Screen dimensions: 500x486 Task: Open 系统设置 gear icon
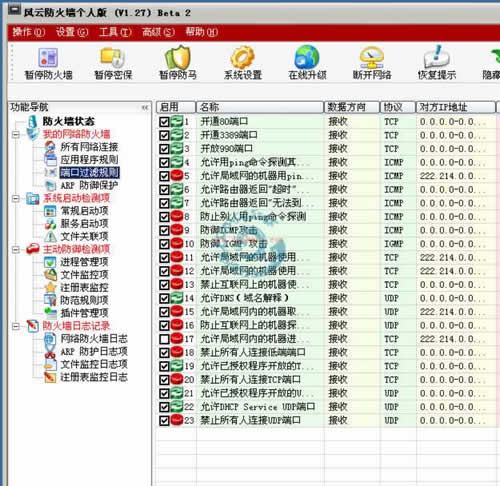coord(243,57)
